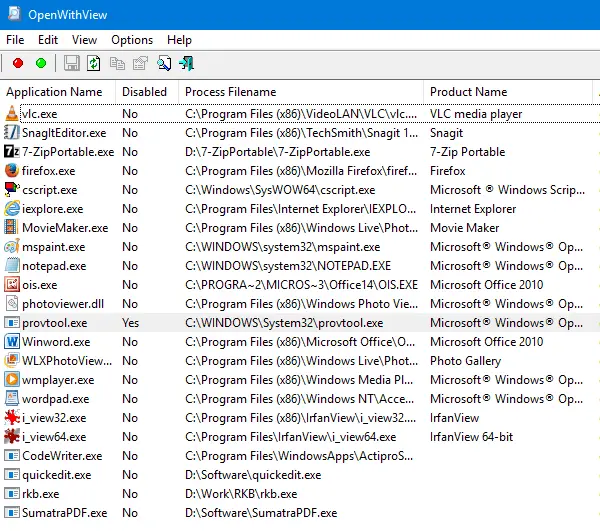Open the Options menu
The height and width of the screenshot is (531, 600).
point(132,40)
